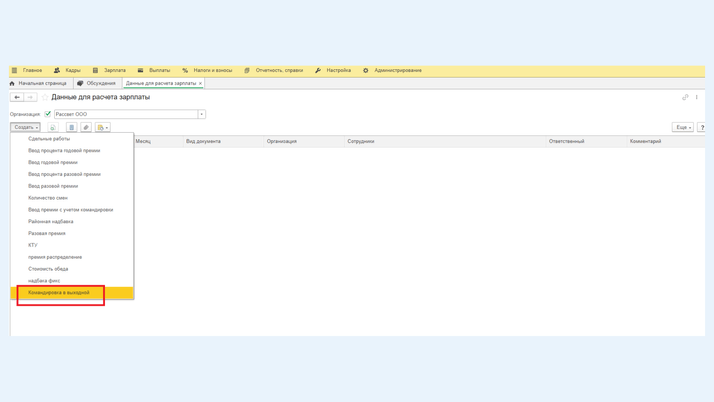The width and height of the screenshot is (714, 402).
Task: Click the attachment paperclip toolbar icon
Action: (x=86, y=128)
